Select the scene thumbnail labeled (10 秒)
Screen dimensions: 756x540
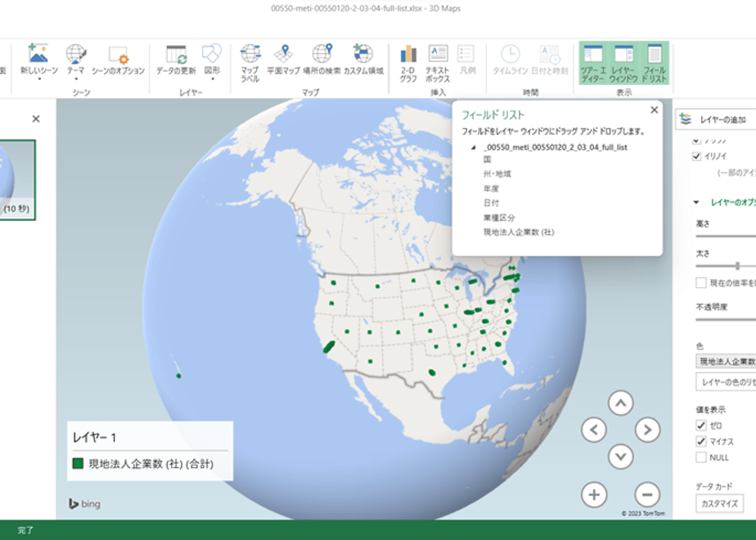click(x=17, y=180)
